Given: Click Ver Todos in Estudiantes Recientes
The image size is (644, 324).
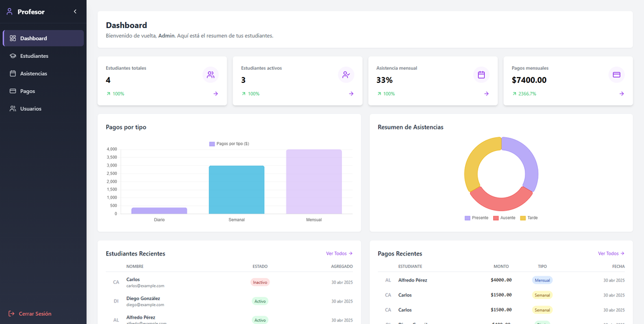Looking at the screenshot, I should [339, 254].
